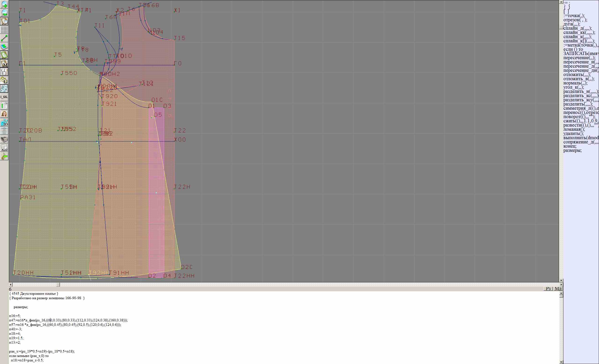Click the G gradation icon
599x364 pixels.
(4, 80)
